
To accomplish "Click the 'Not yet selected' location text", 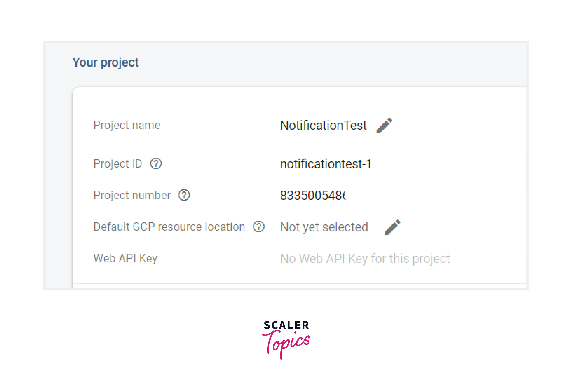I will 324,227.
